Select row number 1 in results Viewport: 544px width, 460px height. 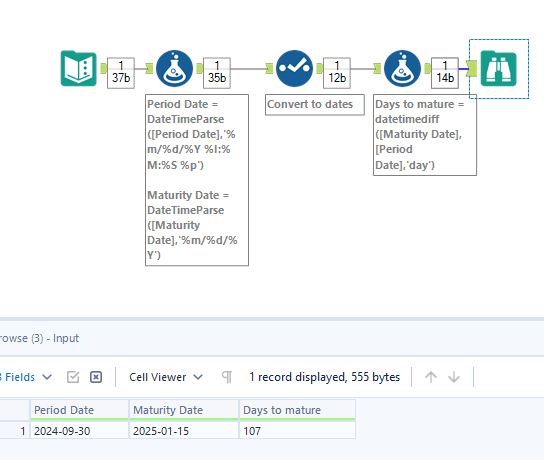tap(15, 431)
